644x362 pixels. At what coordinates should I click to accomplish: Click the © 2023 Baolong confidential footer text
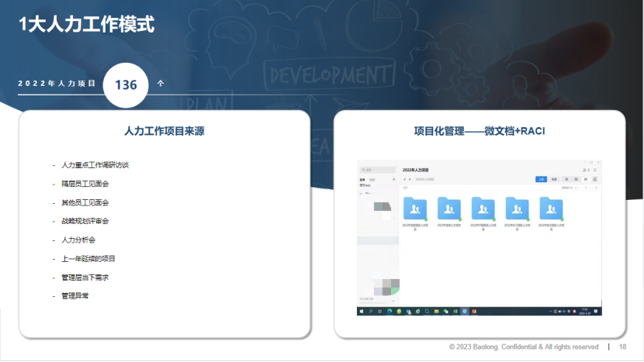[x=524, y=346]
